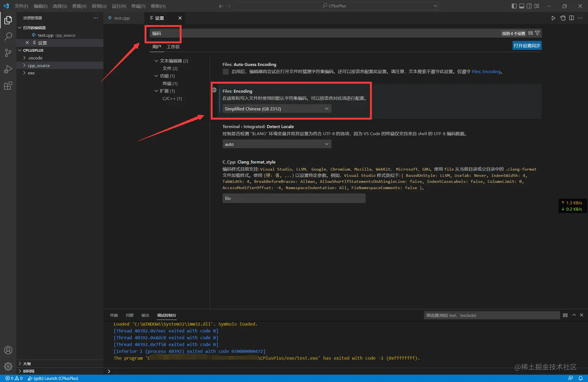The image size is (588, 382).
Task: Start gdb Launch (CPlusPlus) from status bar
Action: click(x=53, y=378)
